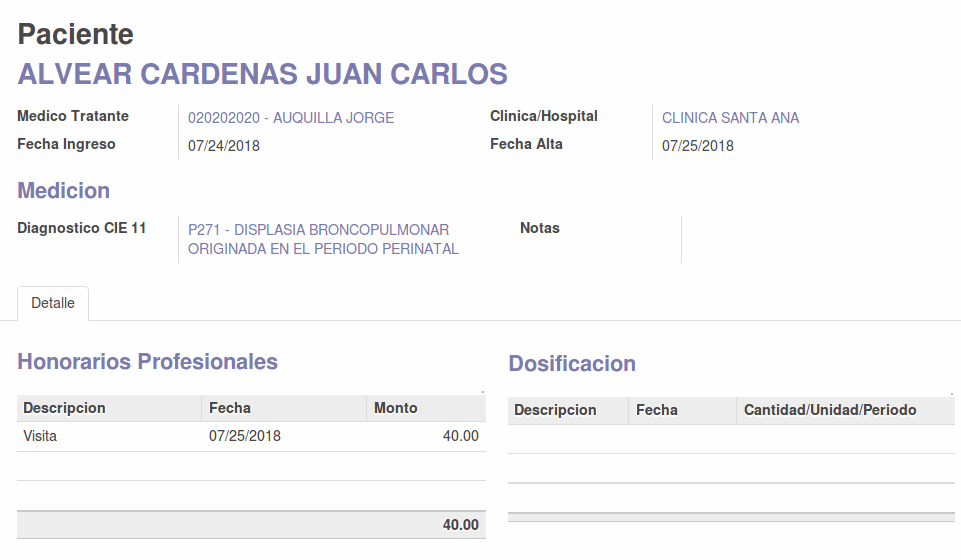Click the Fecha Ingreso value 07/24/2018
Image resolution: width=961 pixels, height=560 pixels.
224,146
